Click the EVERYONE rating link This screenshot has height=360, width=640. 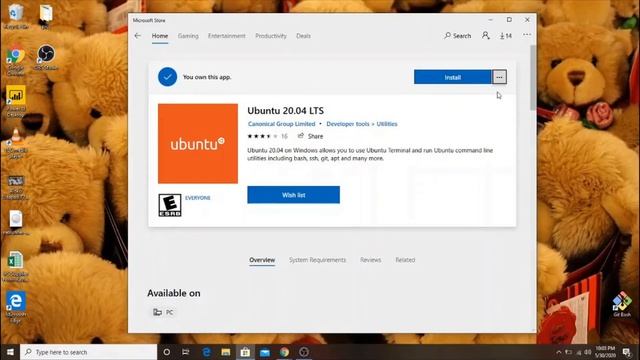pyautogui.click(x=198, y=198)
